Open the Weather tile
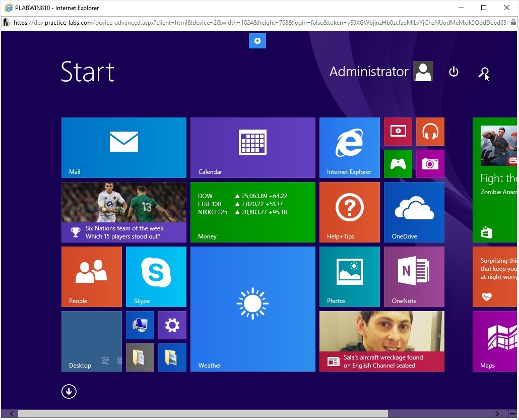 [253, 309]
